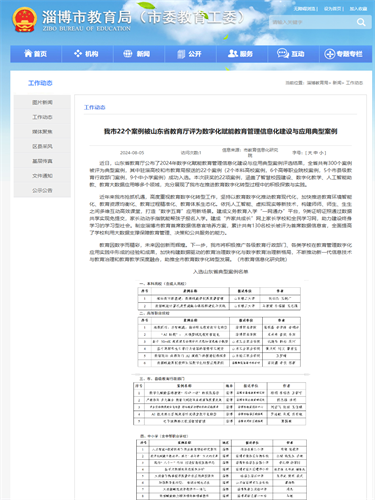
Task: Click the national emblem logo
Action: click(x=24, y=20)
